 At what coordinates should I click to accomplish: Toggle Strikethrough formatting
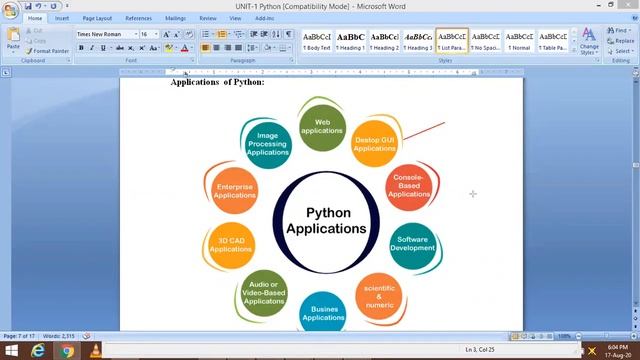click(x=120, y=48)
